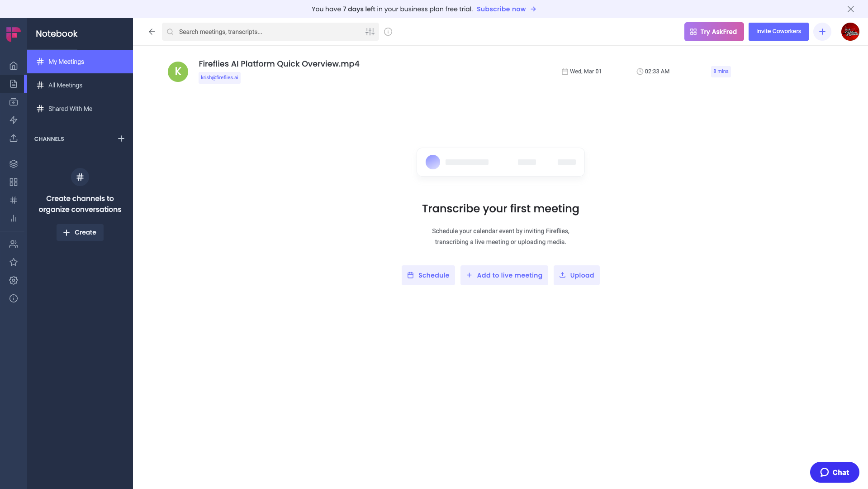Open the team members people icon

(14, 244)
